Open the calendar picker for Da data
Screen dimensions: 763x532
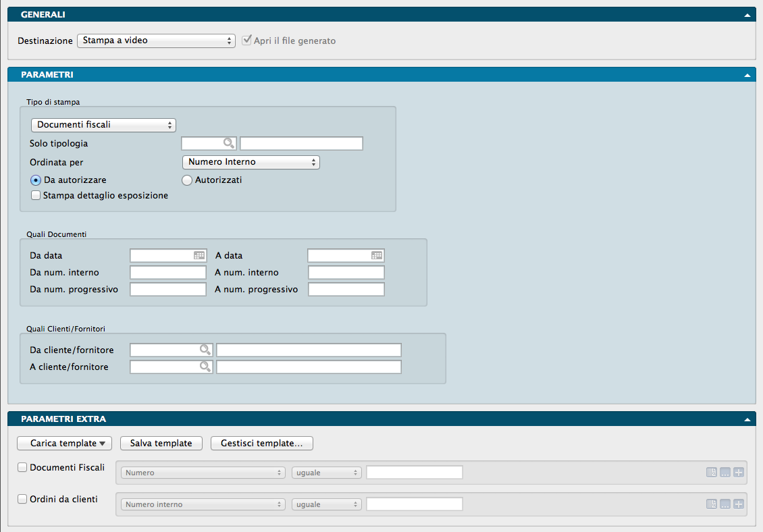pyautogui.click(x=199, y=255)
